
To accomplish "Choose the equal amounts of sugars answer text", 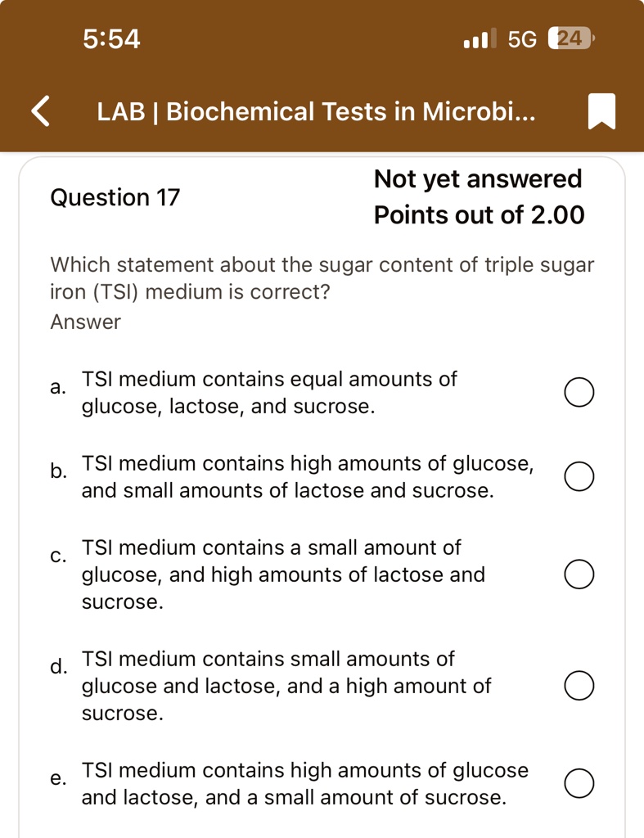I will (269, 392).
